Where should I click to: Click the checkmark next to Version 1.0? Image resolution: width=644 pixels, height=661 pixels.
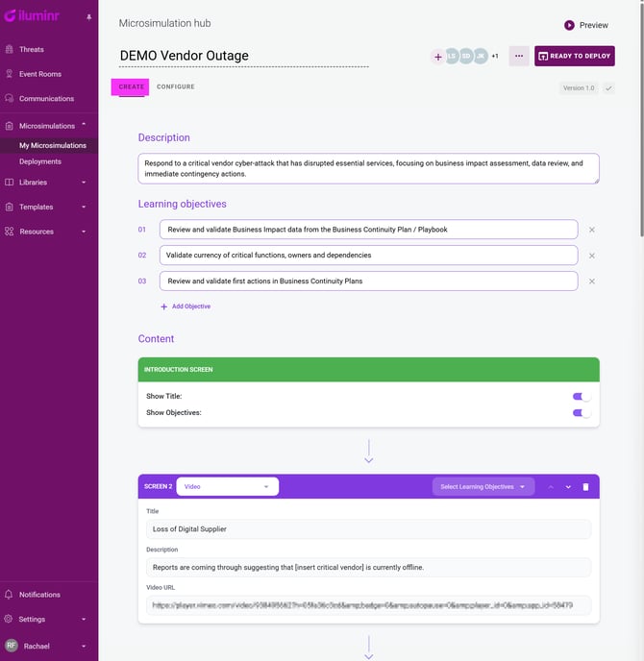tap(608, 88)
